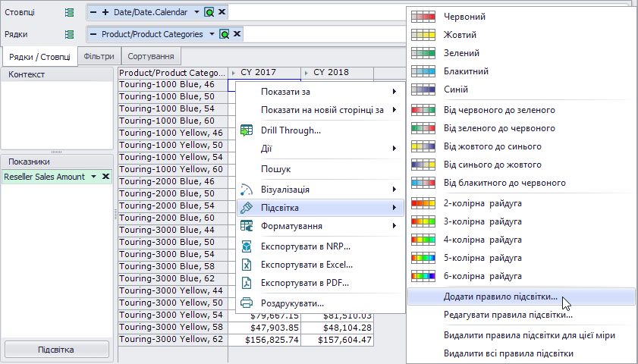Viewport: 638px width, 364px height.
Task: Click the printer icon for Роздрукувати
Action: pos(247,303)
